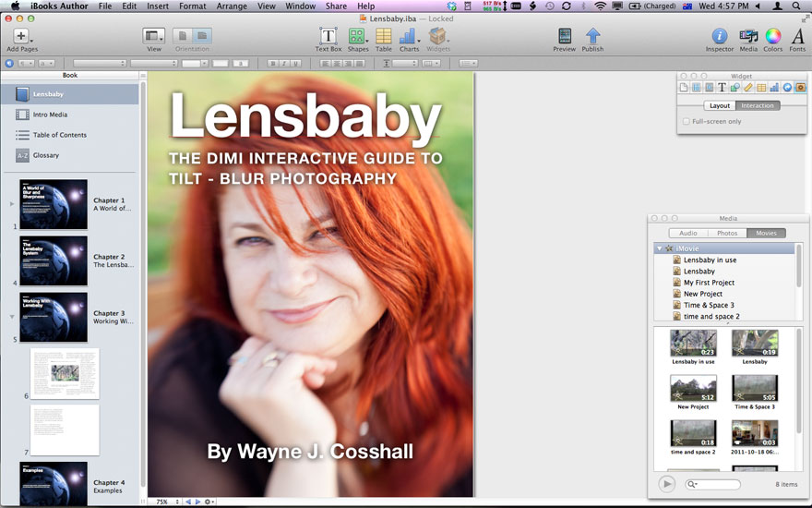Screen dimensions: 812x508
Task: Select the Document inspector tab icon
Action: 684,87
